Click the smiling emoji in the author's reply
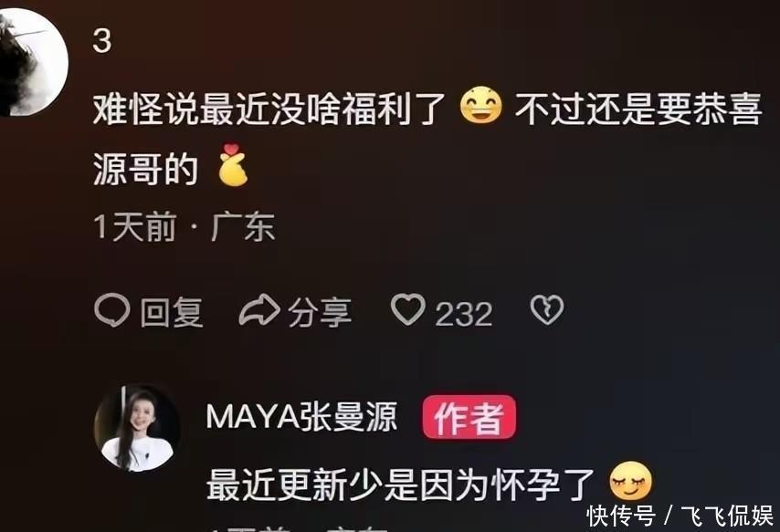 pos(630,481)
